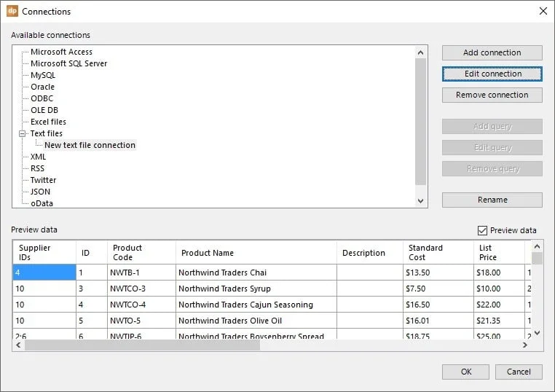This screenshot has height=392, width=555.
Task: Select Oracle connection type
Action: tap(42, 87)
